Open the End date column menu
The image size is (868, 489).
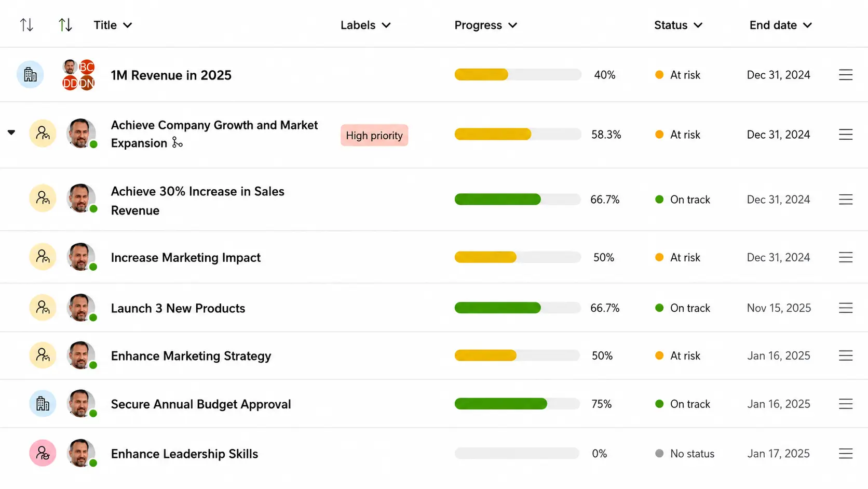[x=781, y=25]
